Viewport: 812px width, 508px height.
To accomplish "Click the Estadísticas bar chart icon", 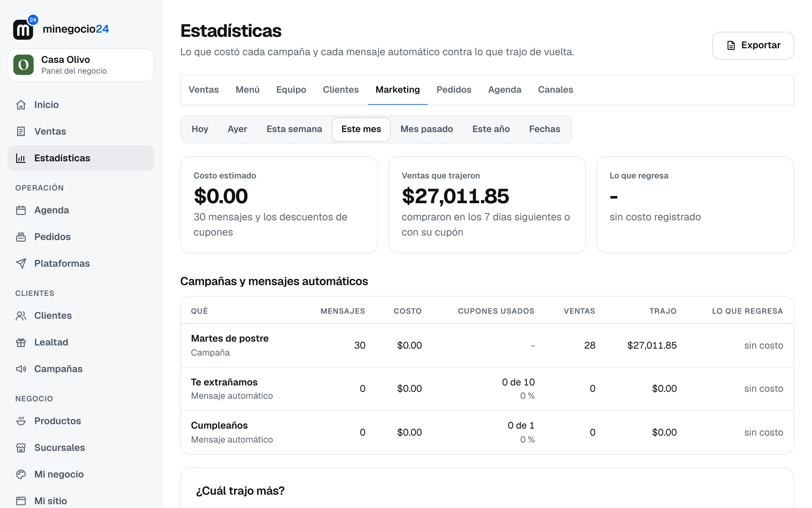I will pos(21,158).
